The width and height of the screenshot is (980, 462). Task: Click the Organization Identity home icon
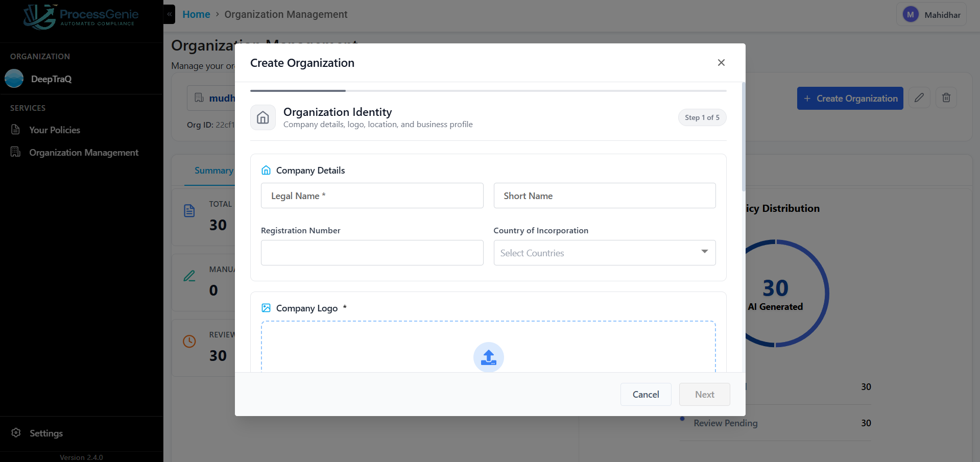(263, 118)
